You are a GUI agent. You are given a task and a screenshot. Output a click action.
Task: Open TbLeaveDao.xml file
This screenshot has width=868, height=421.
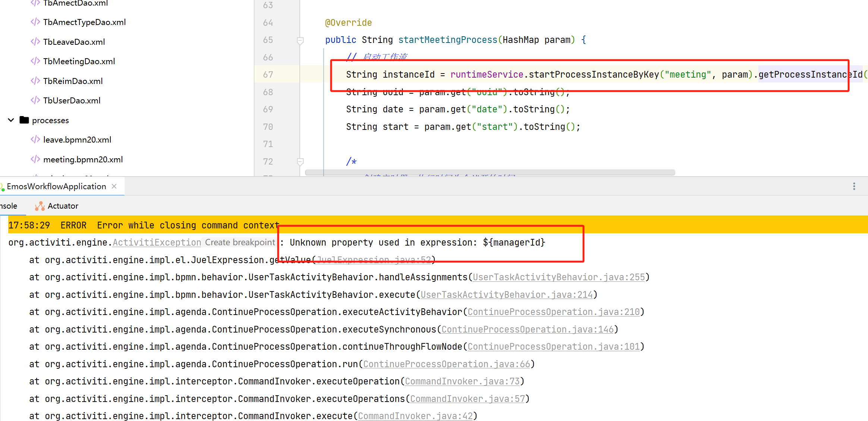click(x=74, y=42)
